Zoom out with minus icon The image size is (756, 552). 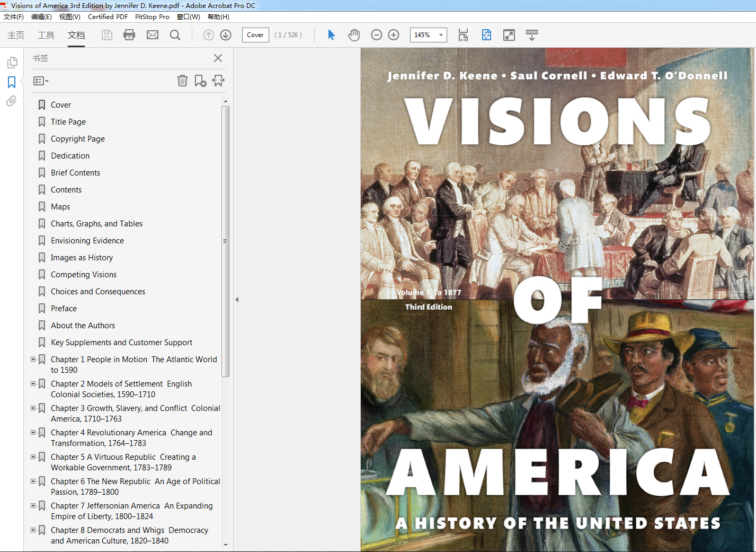[x=377, y=35]
